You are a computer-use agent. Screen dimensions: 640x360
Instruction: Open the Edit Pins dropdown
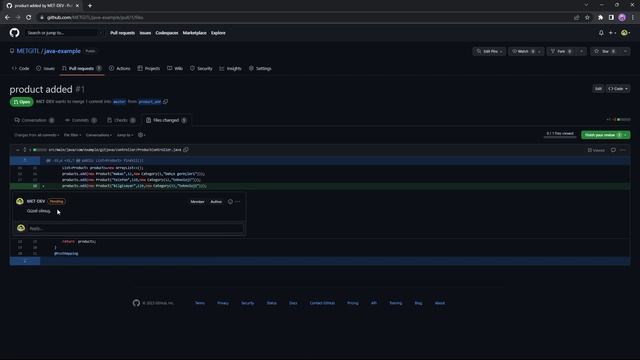coord(489,51)
